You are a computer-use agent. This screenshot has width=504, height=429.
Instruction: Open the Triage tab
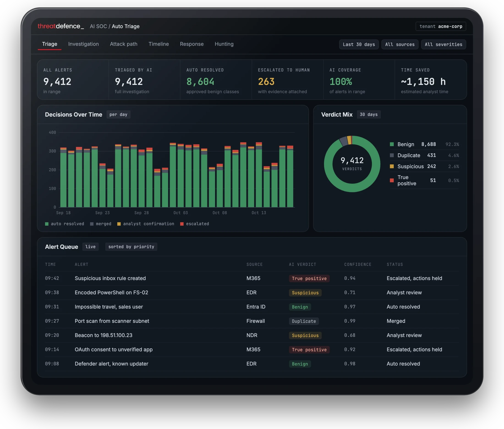coord(49,44)
